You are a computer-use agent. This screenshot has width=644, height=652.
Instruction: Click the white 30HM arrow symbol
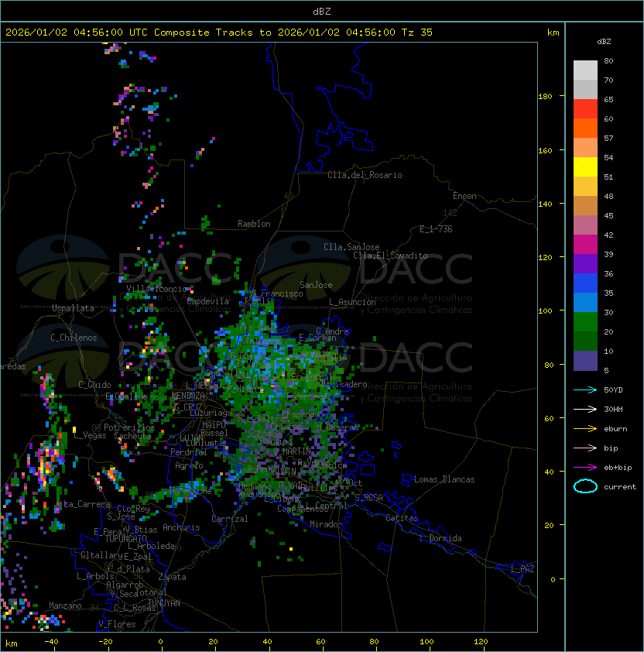[x=585, y=409]
